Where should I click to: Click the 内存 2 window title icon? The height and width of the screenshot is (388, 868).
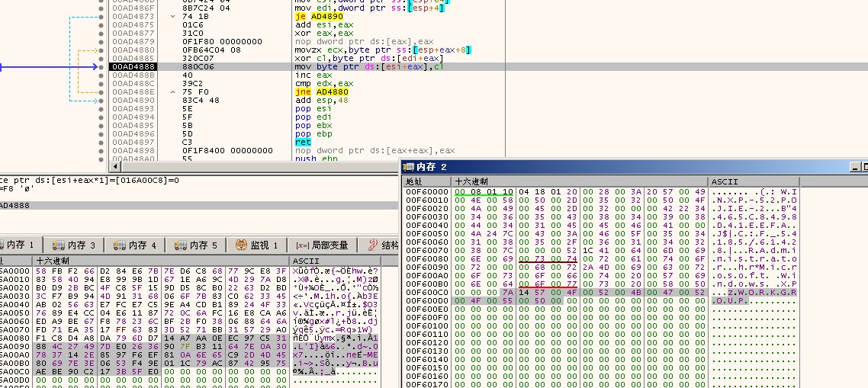point(408,167)
